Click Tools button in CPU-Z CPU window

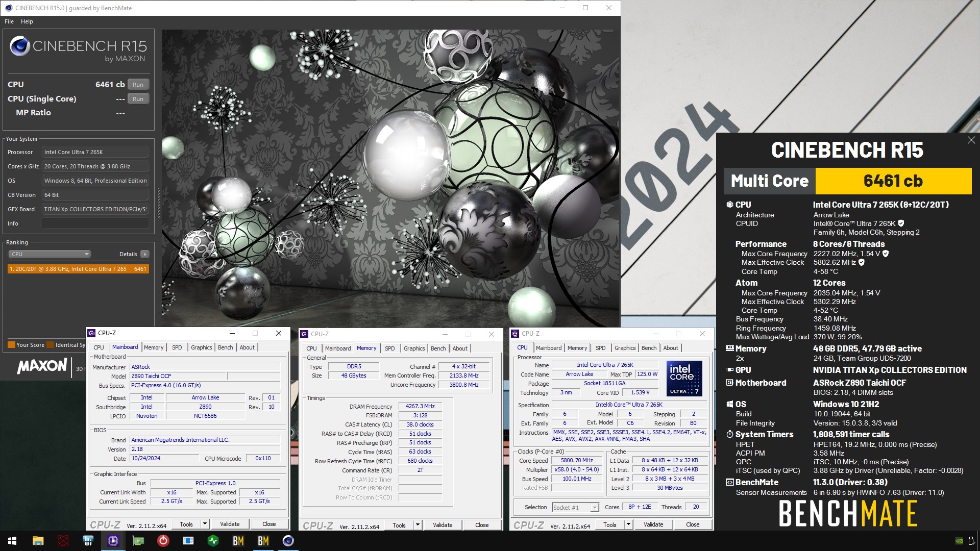tap(610, 524)
